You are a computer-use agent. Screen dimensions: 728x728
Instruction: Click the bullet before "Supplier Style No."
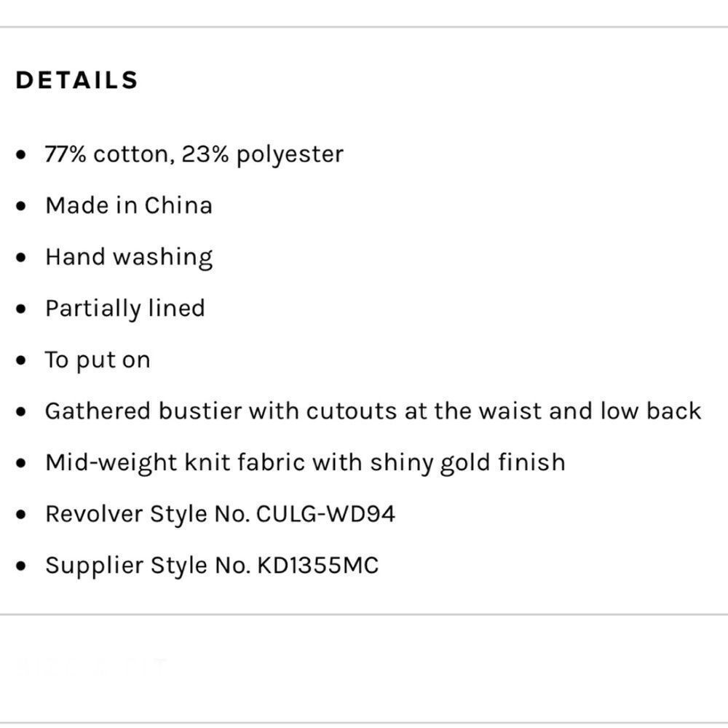click(23, 566)
